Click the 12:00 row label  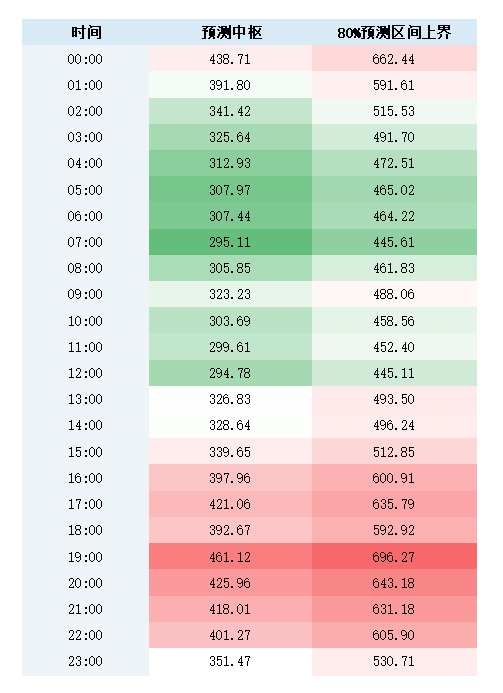(85, 373)
